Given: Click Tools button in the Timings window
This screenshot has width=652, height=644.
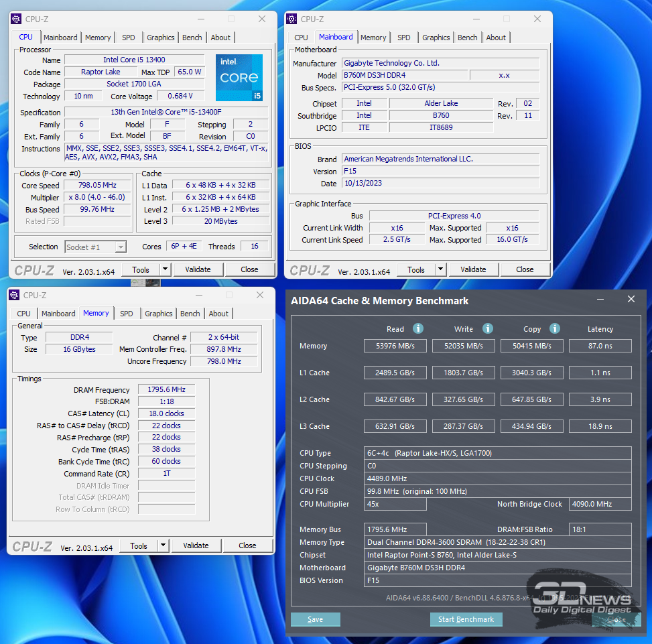Looking at the screenshot, I should point(139,545).
